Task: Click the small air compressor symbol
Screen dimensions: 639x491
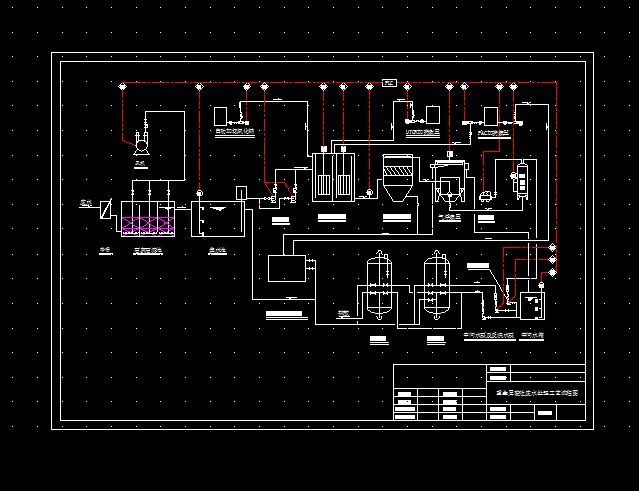Action: pos(486,196)
